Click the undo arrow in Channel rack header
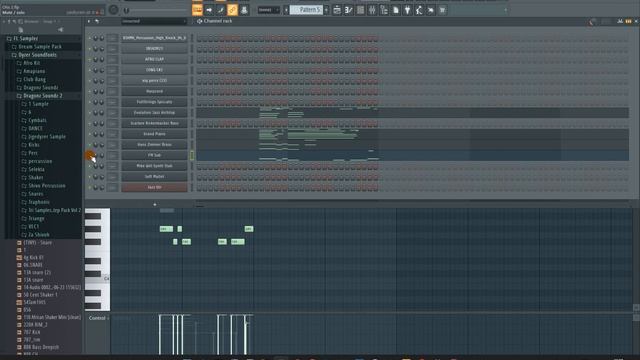Screen dimensions: 640x360 coord(97,21)
